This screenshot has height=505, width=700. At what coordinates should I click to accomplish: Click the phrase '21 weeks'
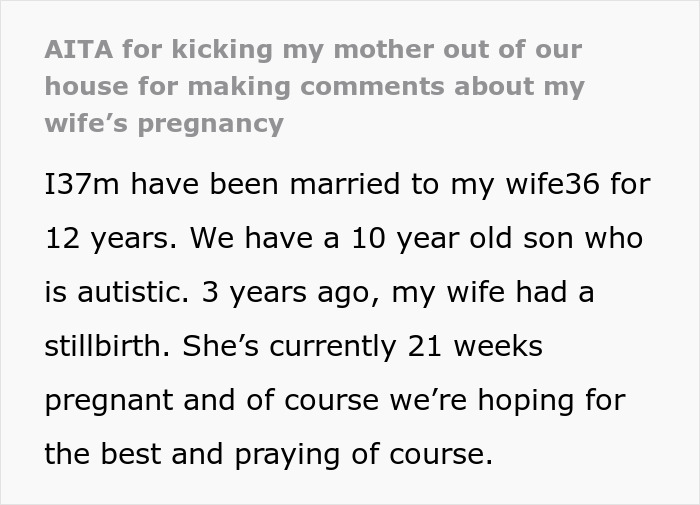click(x=474, y=347)
